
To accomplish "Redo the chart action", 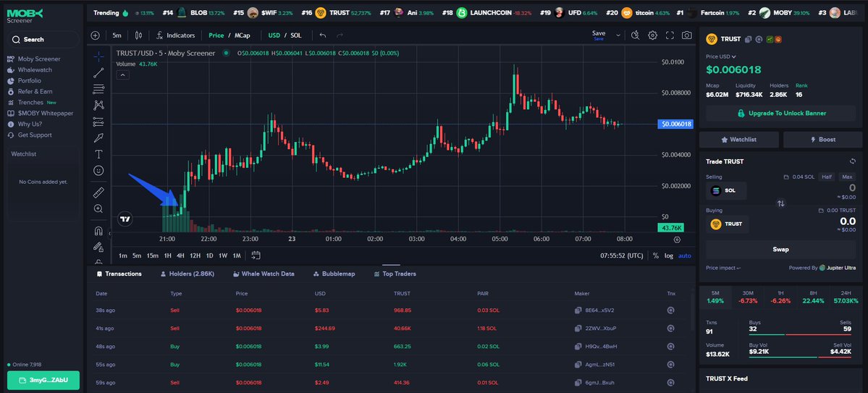I will pyautogui.click(x=340, y=35).
